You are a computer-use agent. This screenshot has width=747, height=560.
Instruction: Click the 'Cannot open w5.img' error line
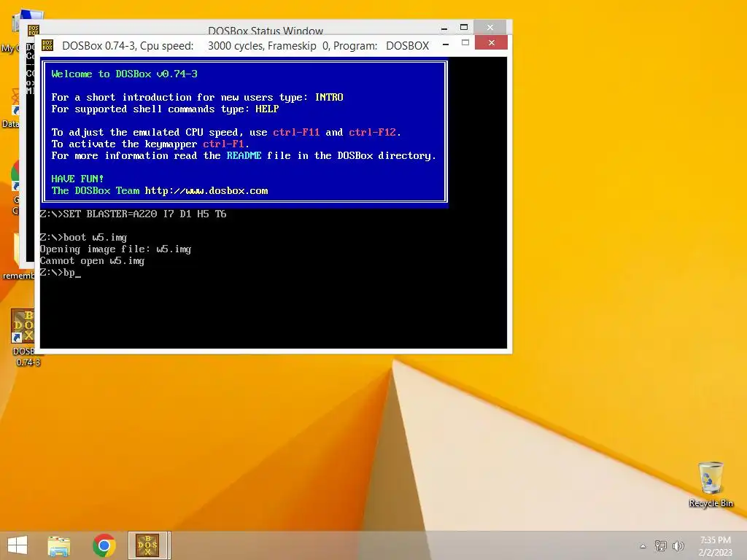pyautogui.click(x=92, y=261)
